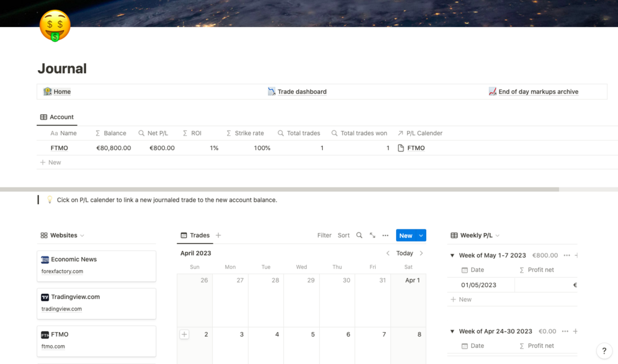
Task: Add entry on April 2 with plus icon
Action: click(x=184, y=334)
